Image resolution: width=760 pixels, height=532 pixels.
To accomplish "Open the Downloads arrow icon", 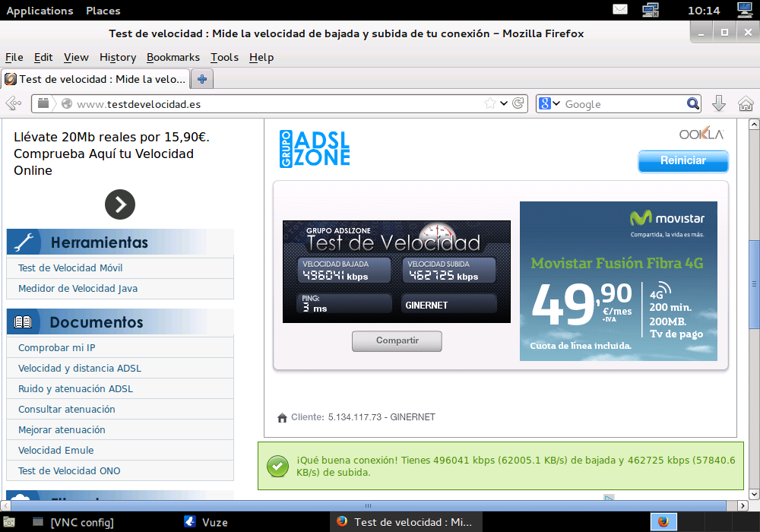I will pos(719,103).
